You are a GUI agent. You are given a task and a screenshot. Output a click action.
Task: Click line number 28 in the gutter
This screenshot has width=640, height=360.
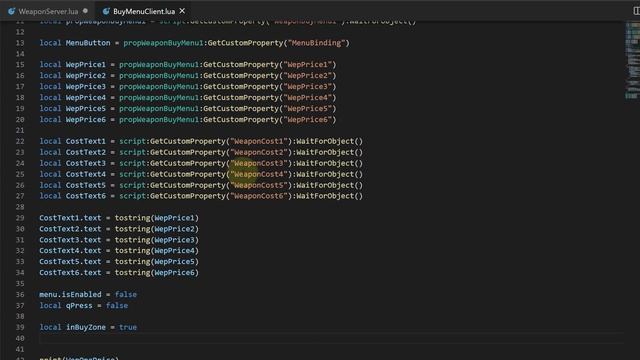click(20, 207)
